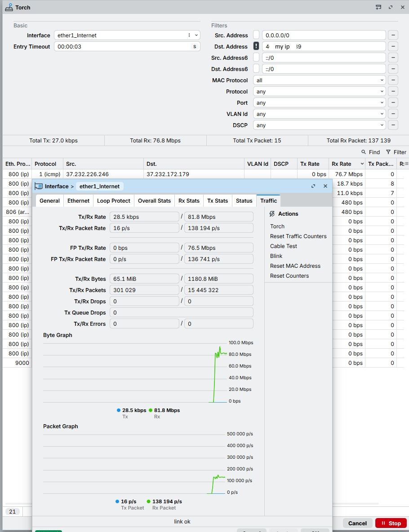
Task: Toggle Src. Address invert checkbox
Action: tap(256, 35)
